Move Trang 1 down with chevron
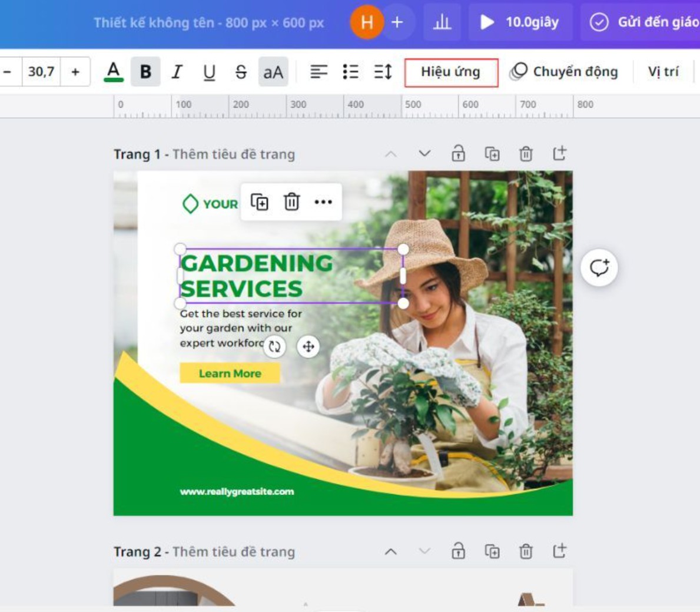Image resolution: width=700 pixels, height=612 pixels. pyautogui.click(x=424, y=154)
